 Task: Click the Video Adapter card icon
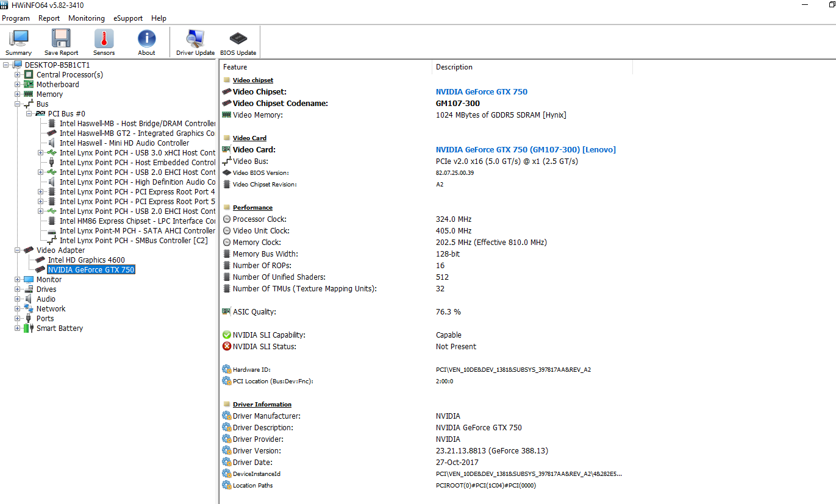pyautogui.click(x=29, y=250)
